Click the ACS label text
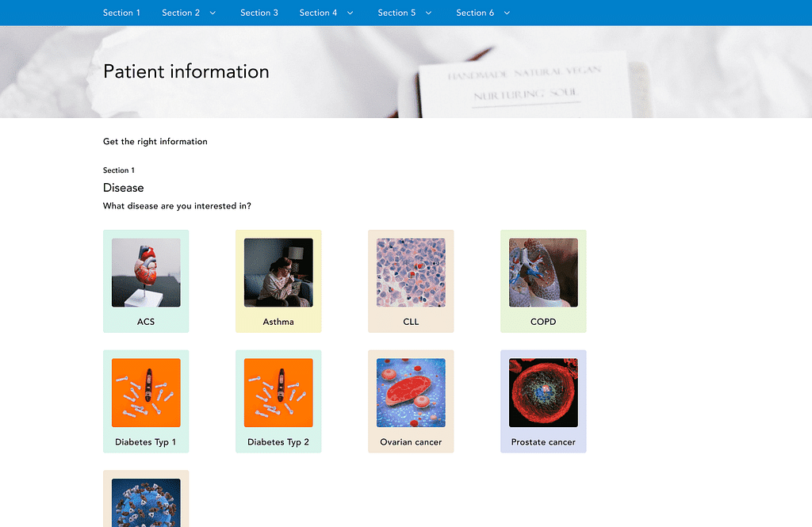 point(146,322)
